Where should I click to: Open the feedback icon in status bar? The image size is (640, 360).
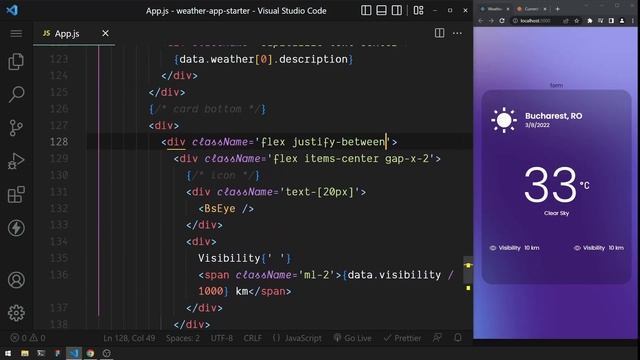[437, 338]
